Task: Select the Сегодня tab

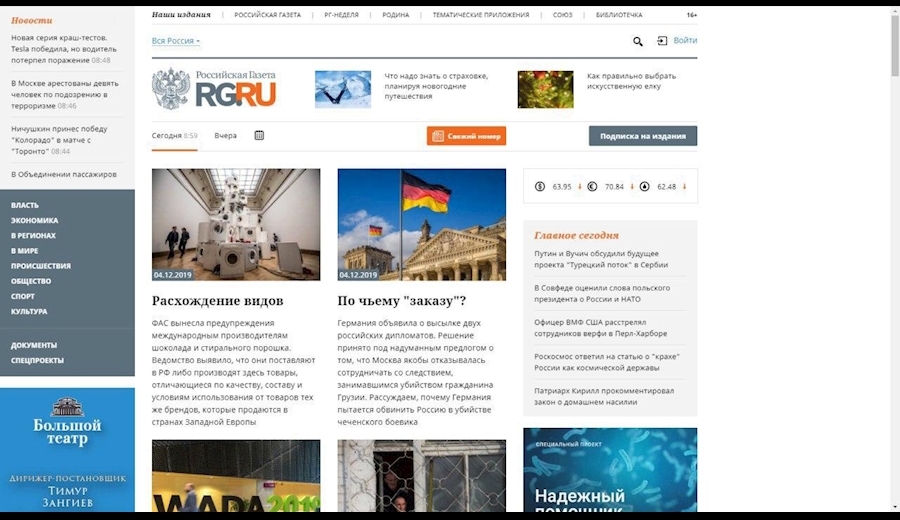Action: tap(167, 135)
